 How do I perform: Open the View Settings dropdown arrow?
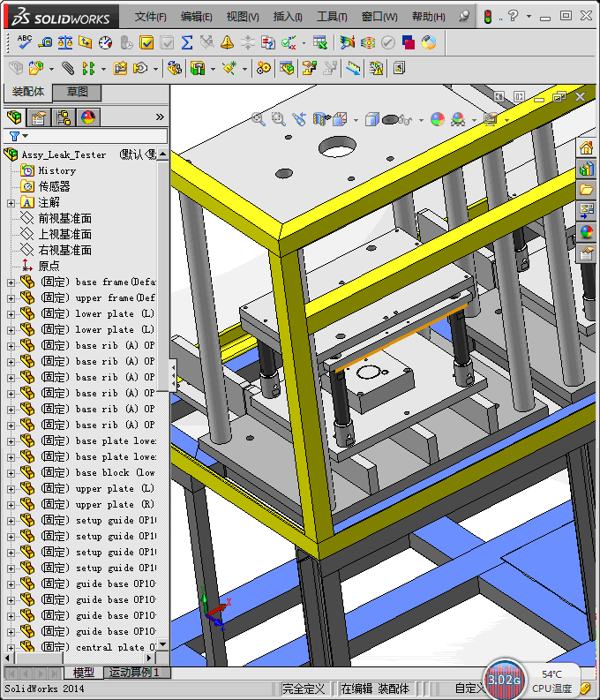click(x=506, y=120)
